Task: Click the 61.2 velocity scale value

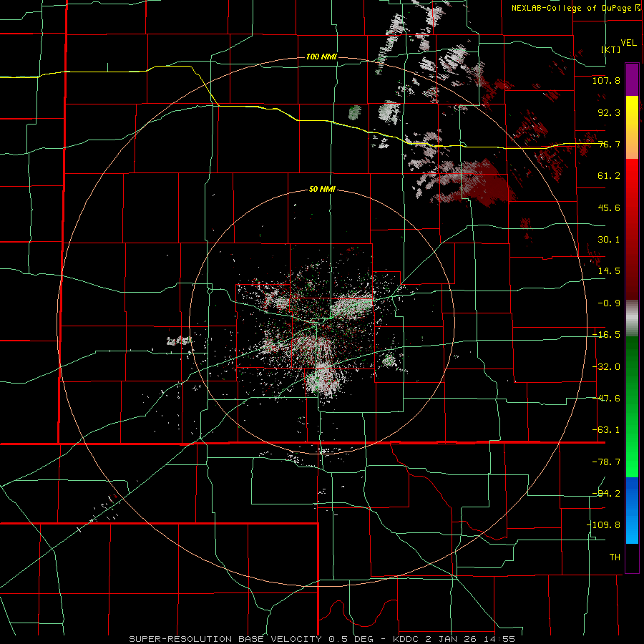Action: click(x=609, y=176)
